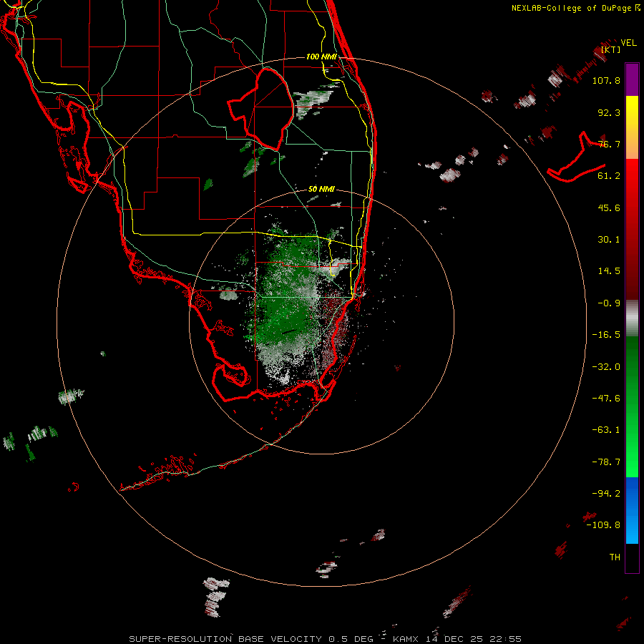Click the gray segment of the color bar
Image resolution: width=644 pixels, height=644 pixels.
point(632,318)
